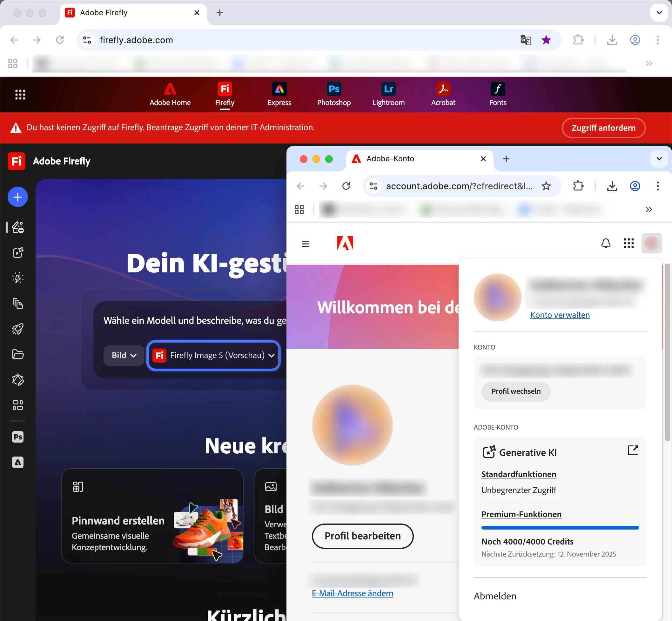Open the folder files icon in sidebar

click(x=17, y=354)
